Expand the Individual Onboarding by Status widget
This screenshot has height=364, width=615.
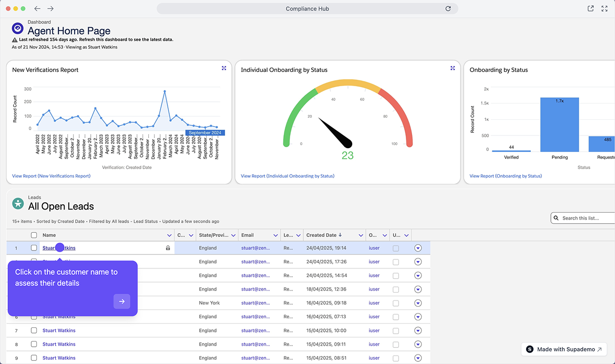click(453, 68)
